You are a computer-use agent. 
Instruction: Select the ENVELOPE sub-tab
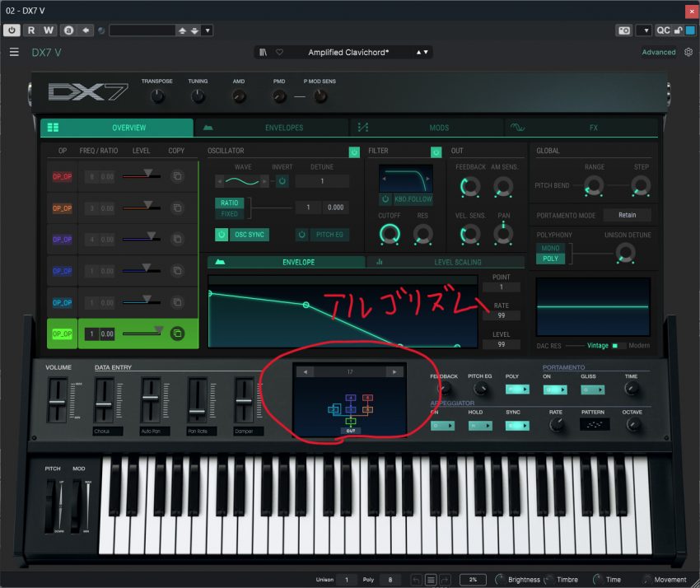coord(287,262)
